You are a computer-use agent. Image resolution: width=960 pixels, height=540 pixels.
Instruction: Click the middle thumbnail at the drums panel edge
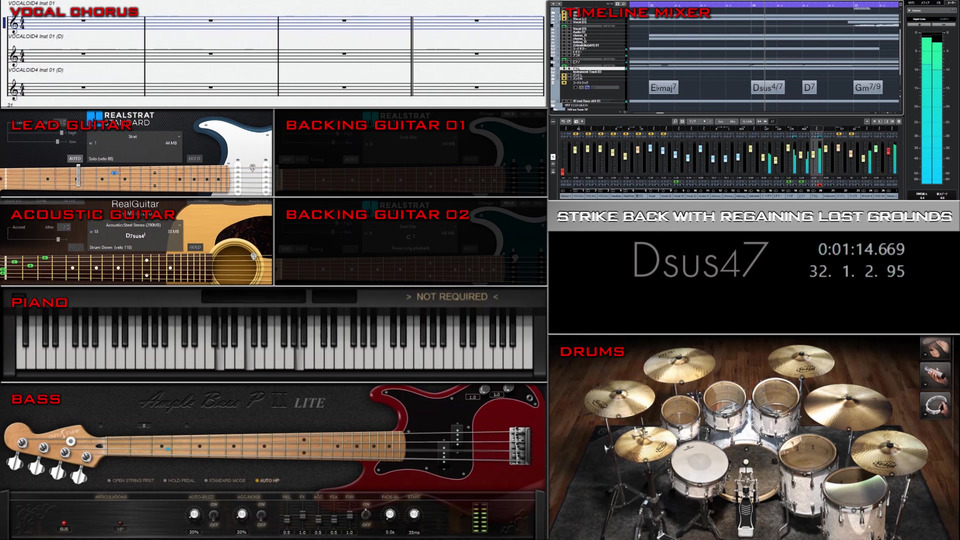[x=935, y=376]
